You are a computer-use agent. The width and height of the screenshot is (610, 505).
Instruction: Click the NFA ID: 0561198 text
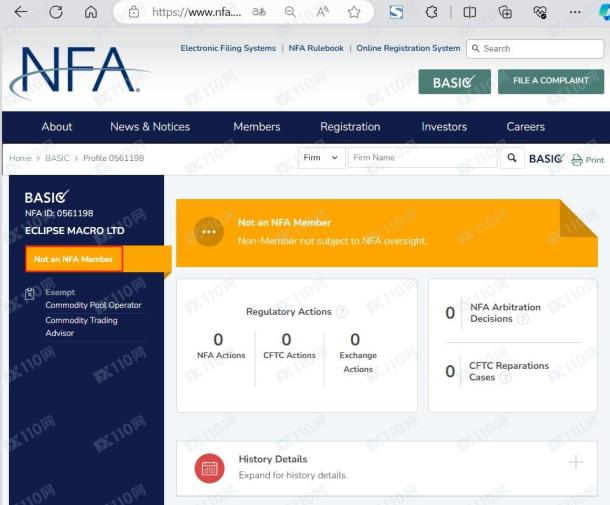pos(59,213)
